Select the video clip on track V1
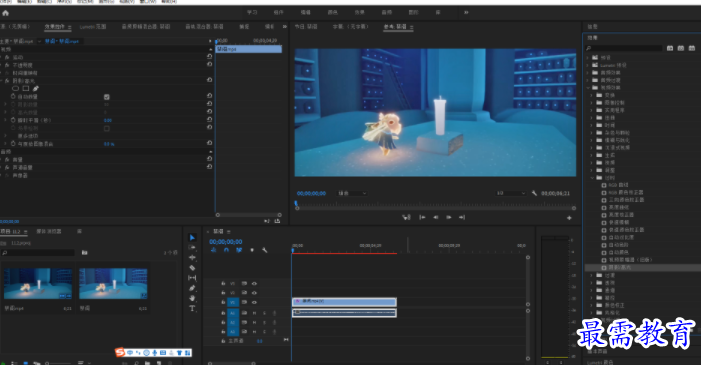This screenshot has height=365, width=701. (x=344, y=302)
